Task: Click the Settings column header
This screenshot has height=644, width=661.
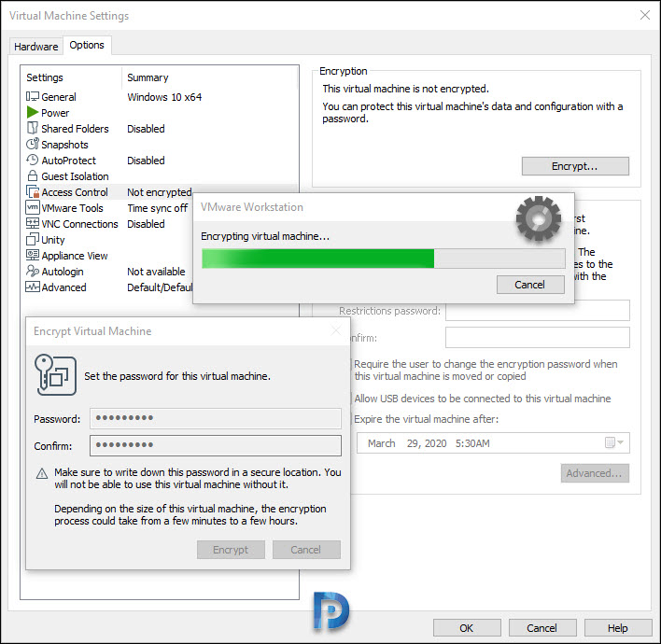Action: point(45,77)
